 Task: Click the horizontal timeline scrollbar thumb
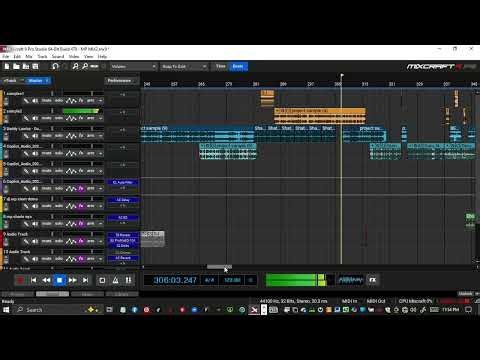tap(219, 267)
